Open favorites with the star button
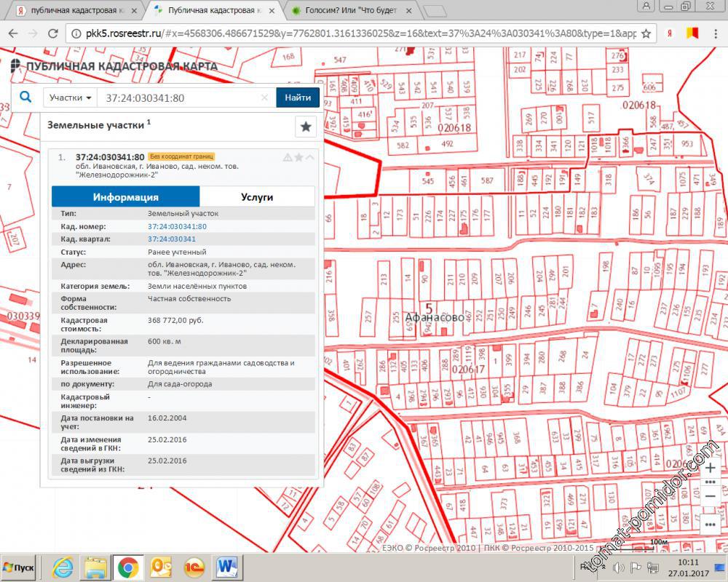This screenshot has width=728, height=582. tap(306, 127)
